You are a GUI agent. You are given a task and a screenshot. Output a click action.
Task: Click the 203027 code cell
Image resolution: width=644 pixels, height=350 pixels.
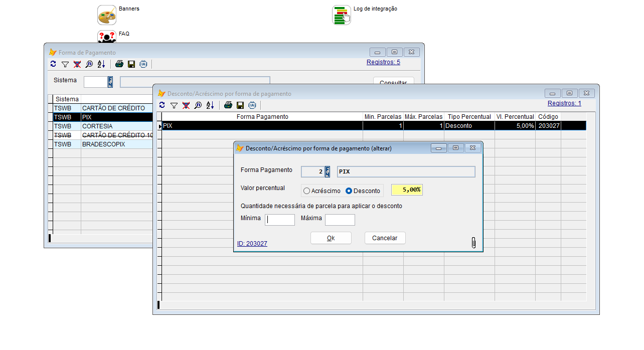pos(548,126)
